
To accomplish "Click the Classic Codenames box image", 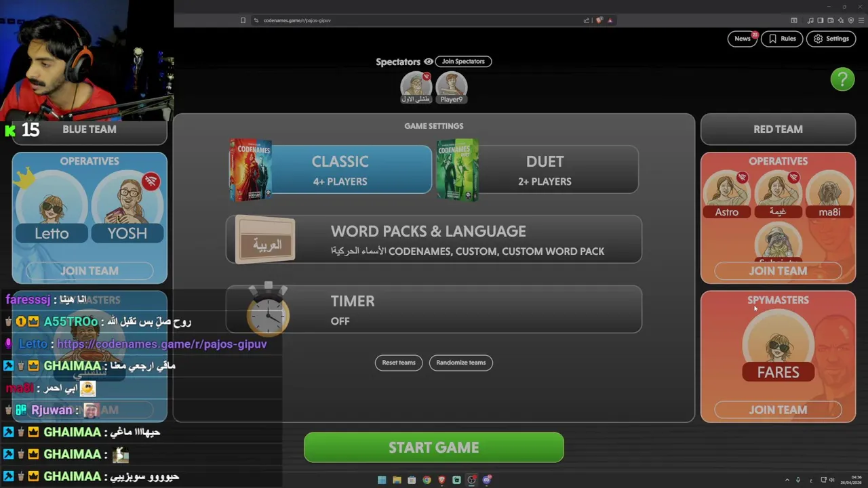I will [250, 169].
